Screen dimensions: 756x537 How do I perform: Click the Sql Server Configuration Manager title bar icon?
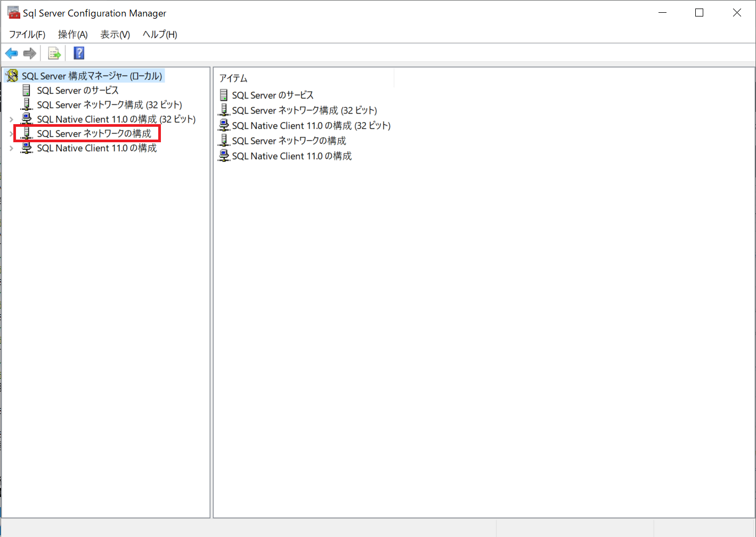pos(13,12)
